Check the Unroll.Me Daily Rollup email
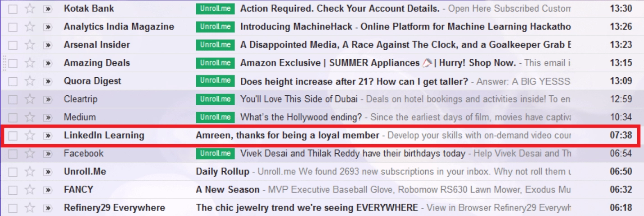This screenshot has height=216, width=644. pyautogui.click(x=13, y=171)
